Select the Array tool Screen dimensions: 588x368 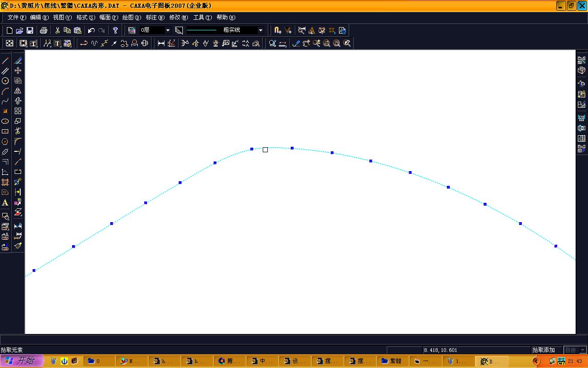click(x=18, y=111)
